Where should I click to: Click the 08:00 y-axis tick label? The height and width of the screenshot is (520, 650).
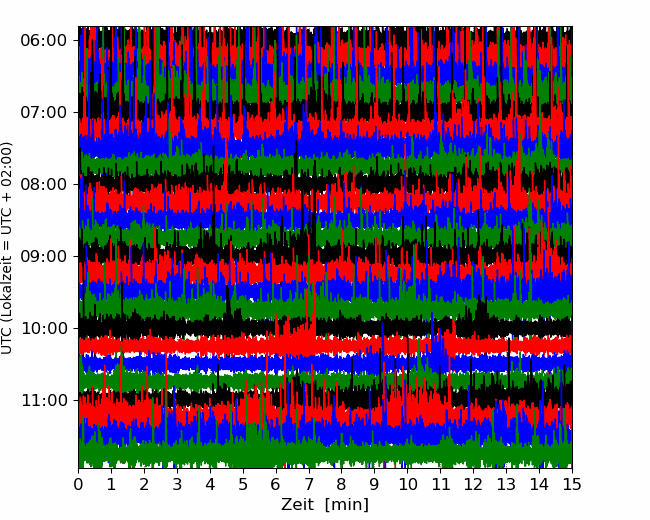tap(44, 185)
